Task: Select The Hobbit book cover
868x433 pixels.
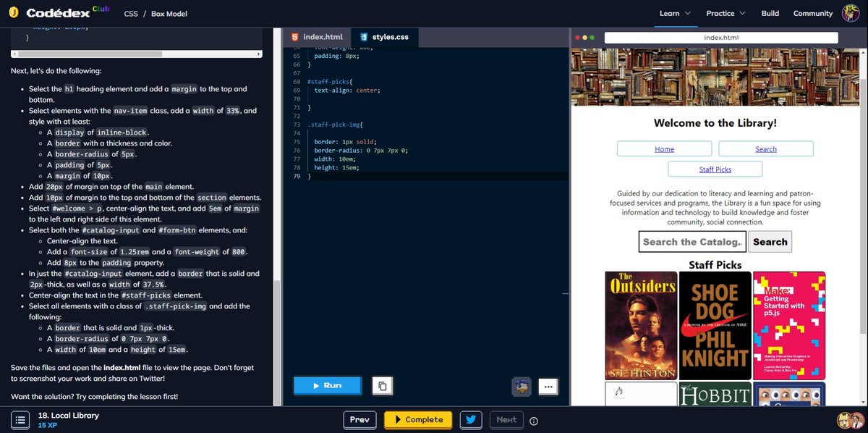Action: click(x=715, y=394)
